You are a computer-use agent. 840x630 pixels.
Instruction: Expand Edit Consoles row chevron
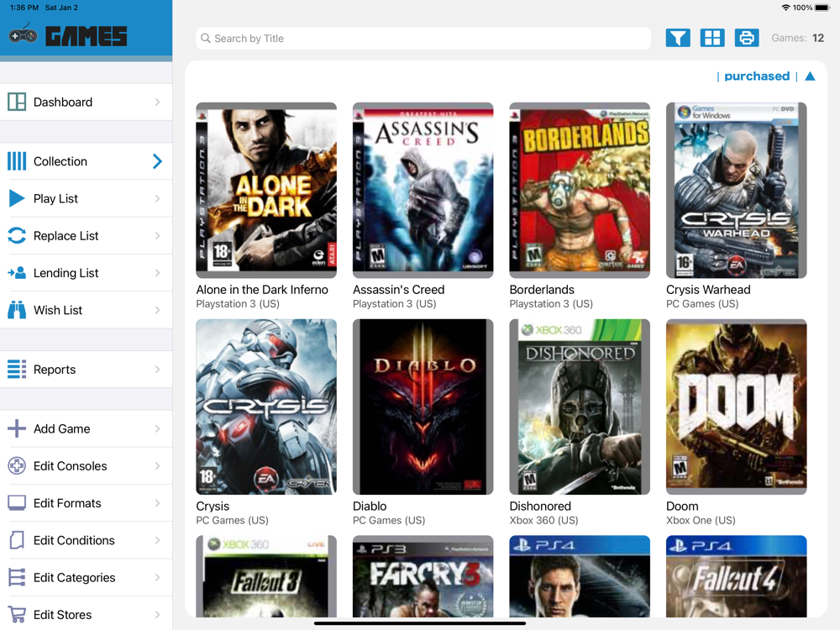click(158, 465)
